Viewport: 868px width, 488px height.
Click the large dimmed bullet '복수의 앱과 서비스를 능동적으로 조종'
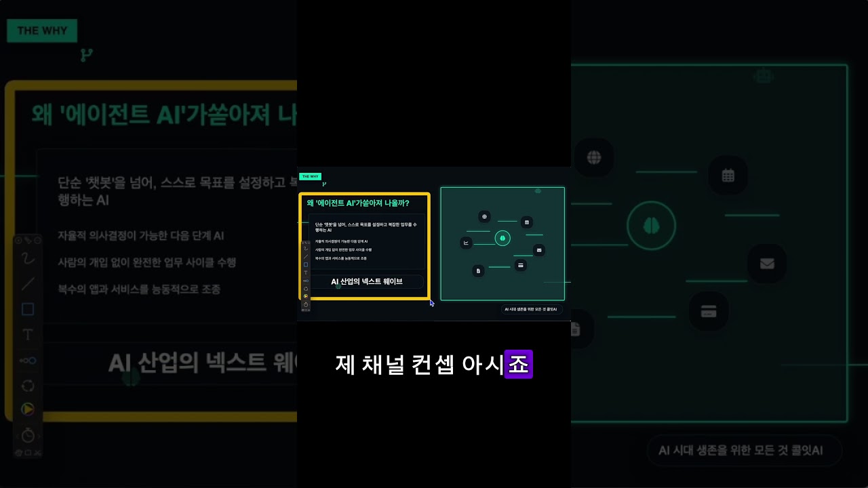click(x=139, y=289)
